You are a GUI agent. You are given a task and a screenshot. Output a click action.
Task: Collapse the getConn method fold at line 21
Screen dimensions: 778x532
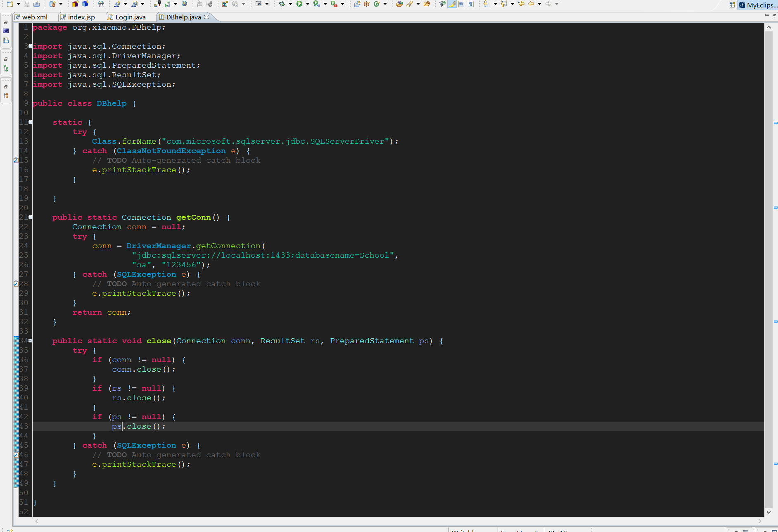click(x=30, y=217)
